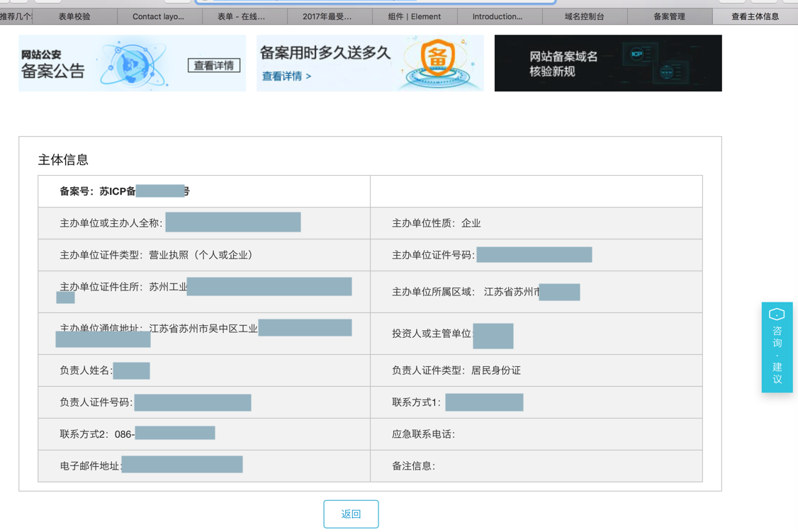Click the 负责人姓名 label
798x532 pixels.
(x=86, y=370)
